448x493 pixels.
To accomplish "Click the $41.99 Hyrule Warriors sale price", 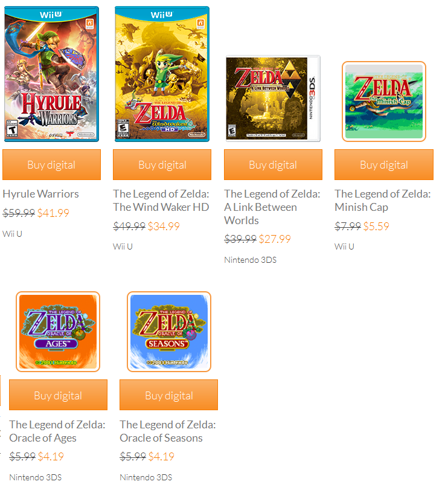I will (x=53, y=213).
